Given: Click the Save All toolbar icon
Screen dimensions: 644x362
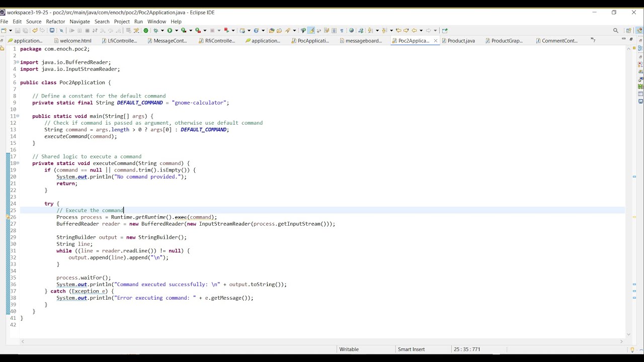Looking at the screenshot, I should coord(25,30).
